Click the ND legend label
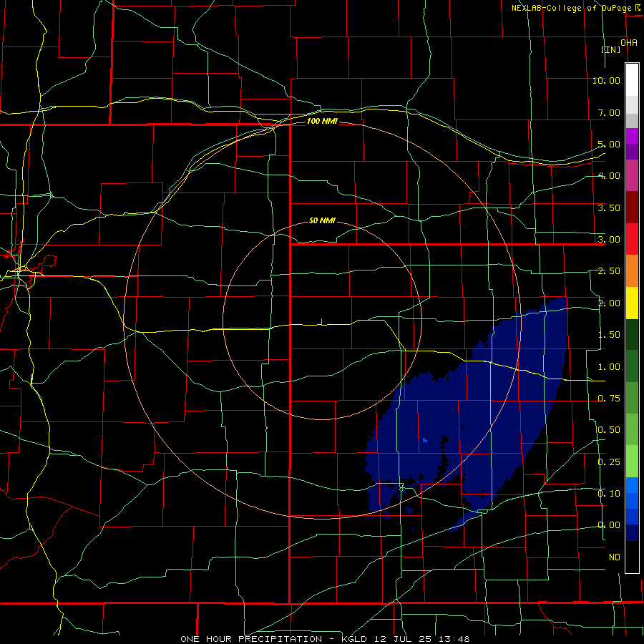The width and height of the screenshot is (644, 644). click(x=615, y=557)
